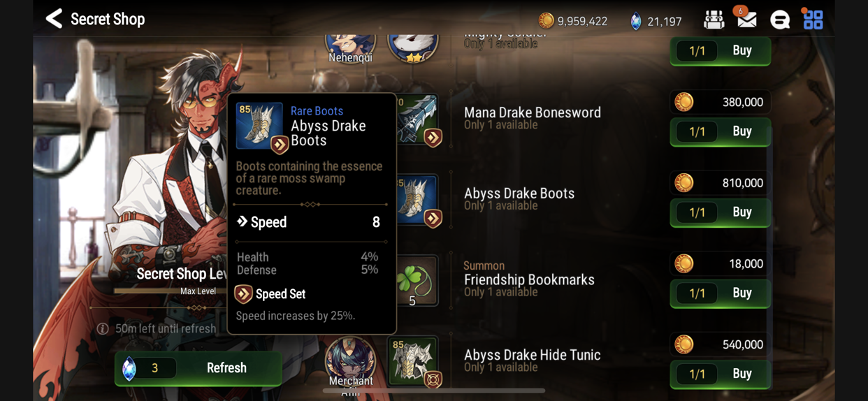Buy the Mana Drake Bonesword
The image size is (868, 401).
721,131
